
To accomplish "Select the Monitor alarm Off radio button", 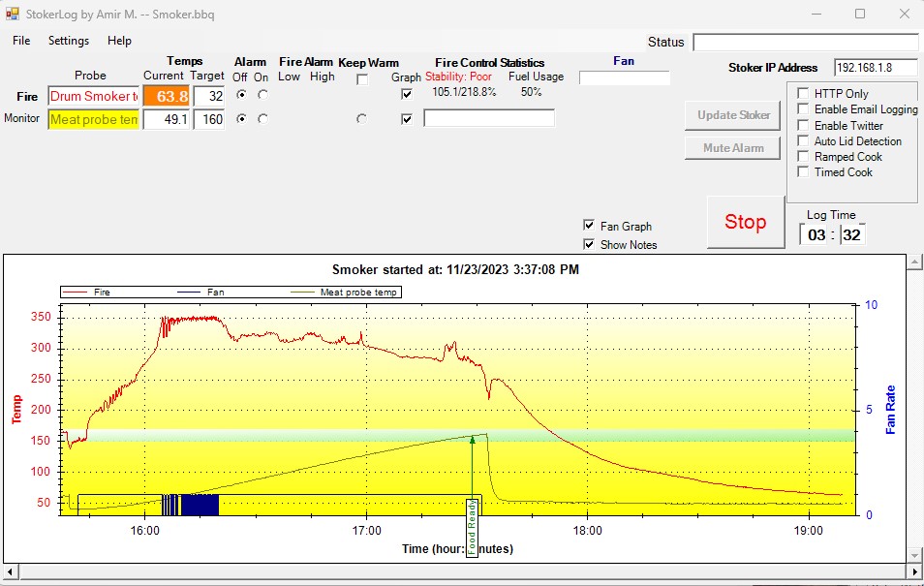I will point(241,118).
